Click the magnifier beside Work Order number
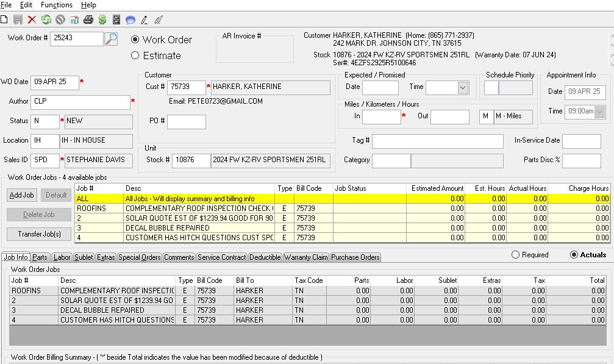The image size is (614, 364). 111,39
